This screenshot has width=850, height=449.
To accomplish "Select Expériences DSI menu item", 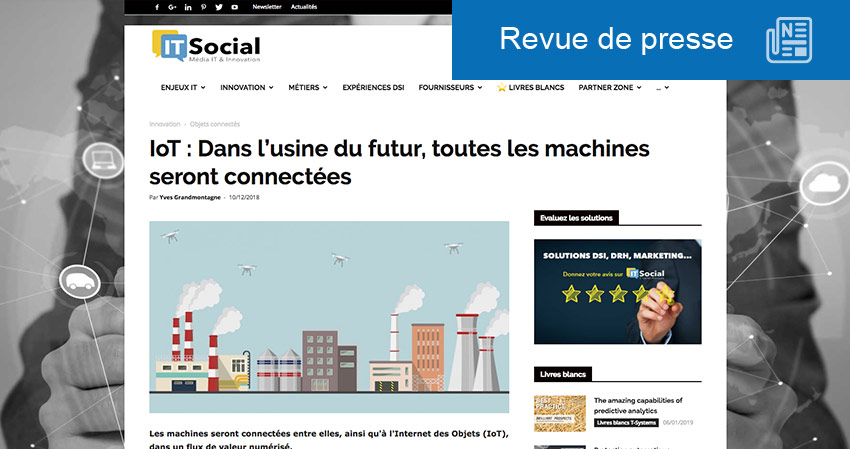I will [373, 88].
